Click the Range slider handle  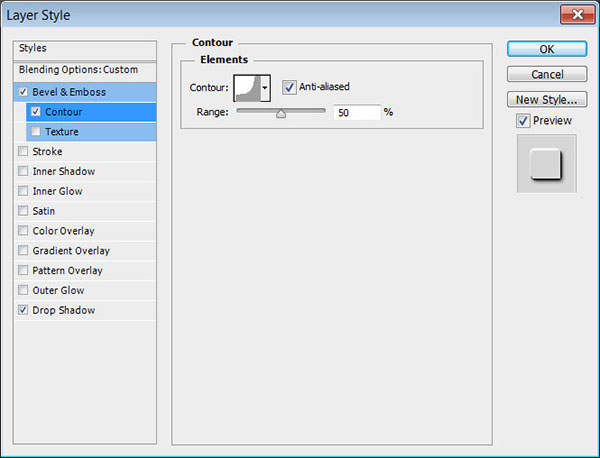point(281,114)
